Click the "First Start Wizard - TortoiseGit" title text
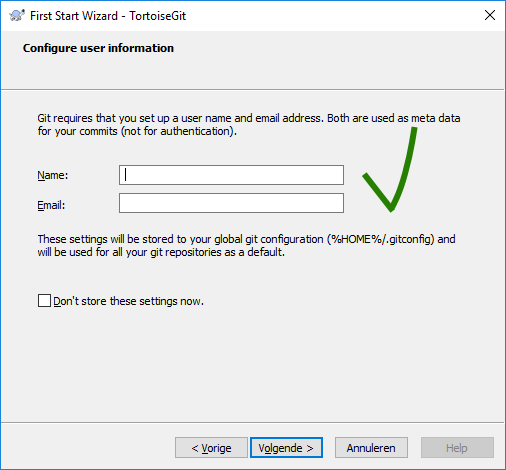The width and height of the screenshot is (506, 470). coord(108,16)
